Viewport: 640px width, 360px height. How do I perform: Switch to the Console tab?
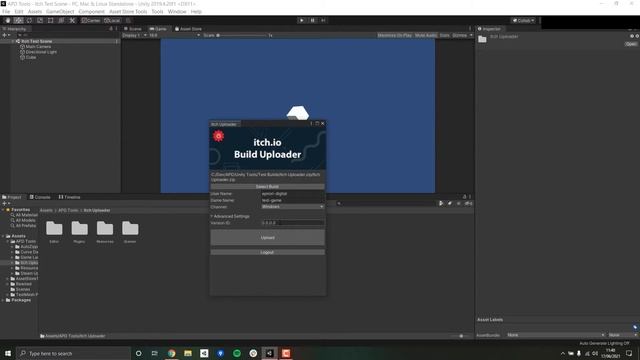click(40, 197)
